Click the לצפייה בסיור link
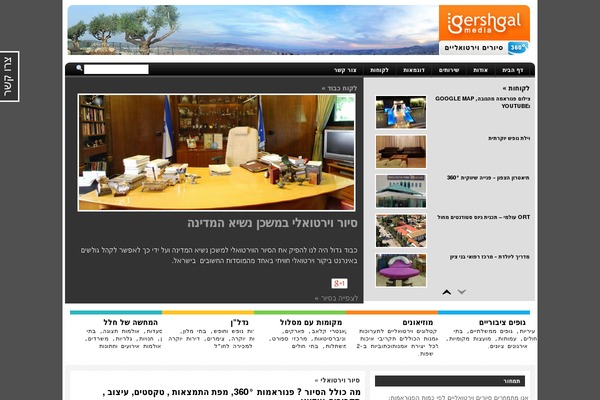Viewport: 600px width, 400px height. click(336, 298)
